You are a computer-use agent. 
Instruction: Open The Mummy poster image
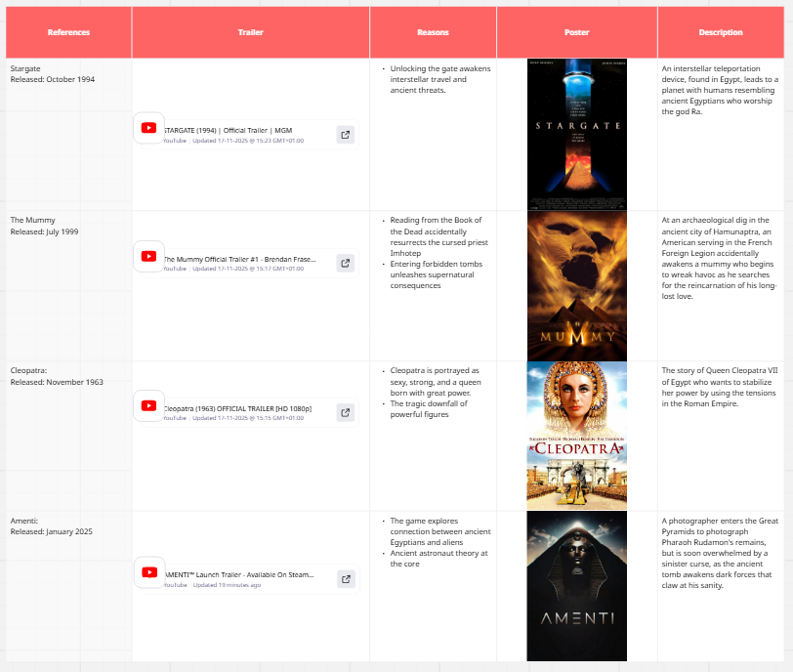(576, 285)
